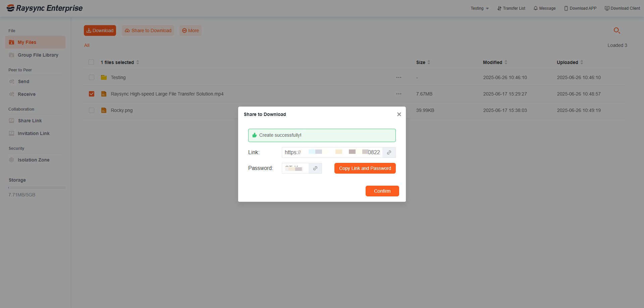Open Invitation Link page
This screenshot has width=644, height=308.
(x=35, y=133)
